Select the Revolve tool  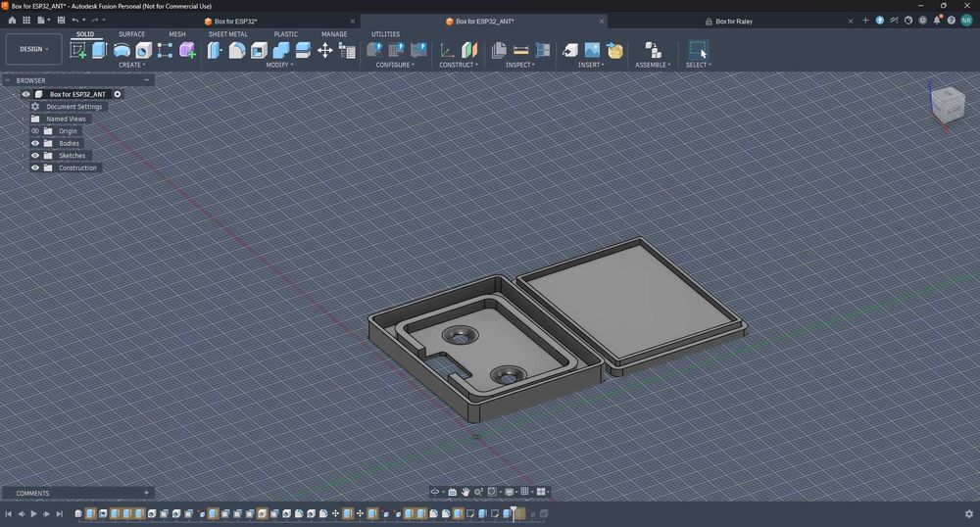122,51
